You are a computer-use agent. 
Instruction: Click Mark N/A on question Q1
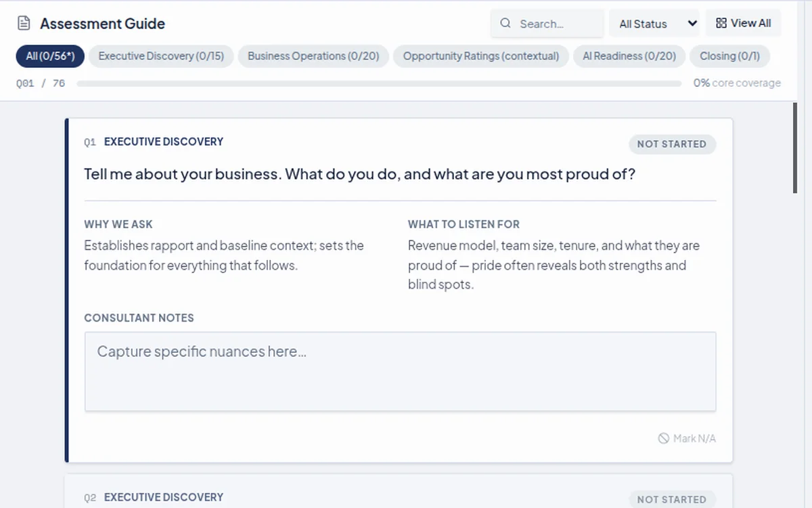tap(687, 438)
